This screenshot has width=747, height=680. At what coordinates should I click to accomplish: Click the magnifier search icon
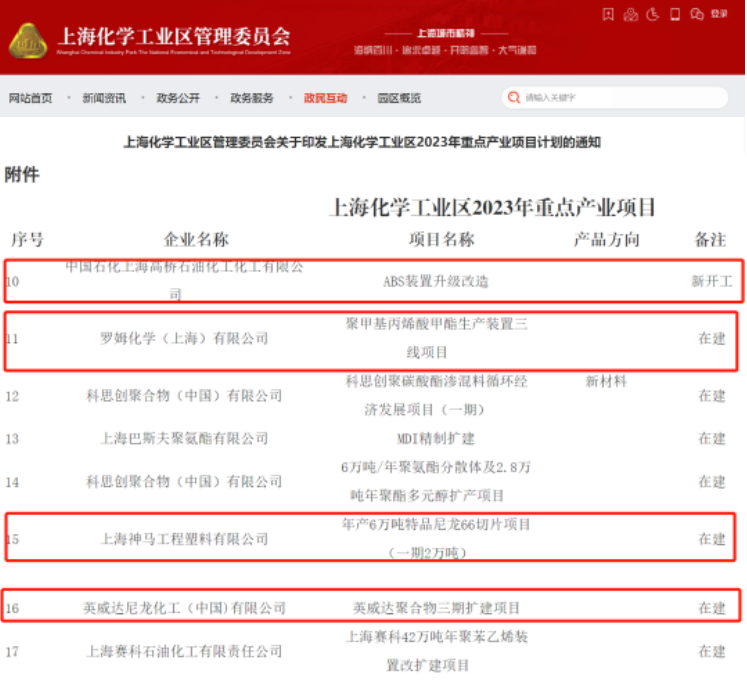[x=514, y=98]
